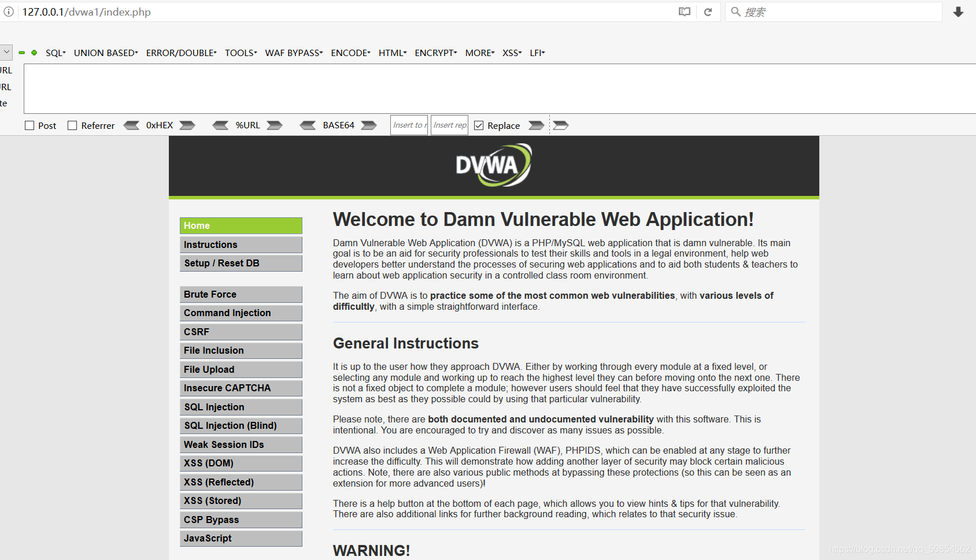
Task: Reload the page with the refresh icon
Action: [708, 12]
